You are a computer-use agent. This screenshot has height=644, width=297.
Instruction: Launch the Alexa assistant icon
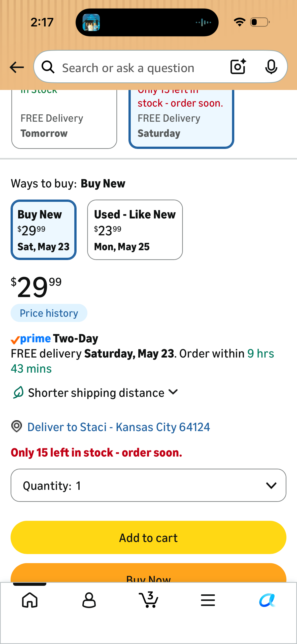click(267, 600)
